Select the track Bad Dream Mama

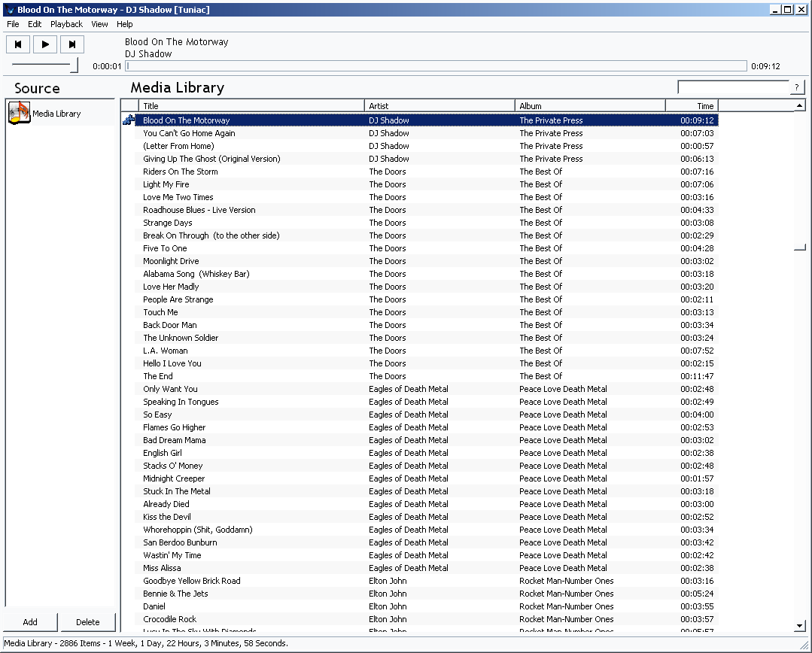(x=427, y=439)
